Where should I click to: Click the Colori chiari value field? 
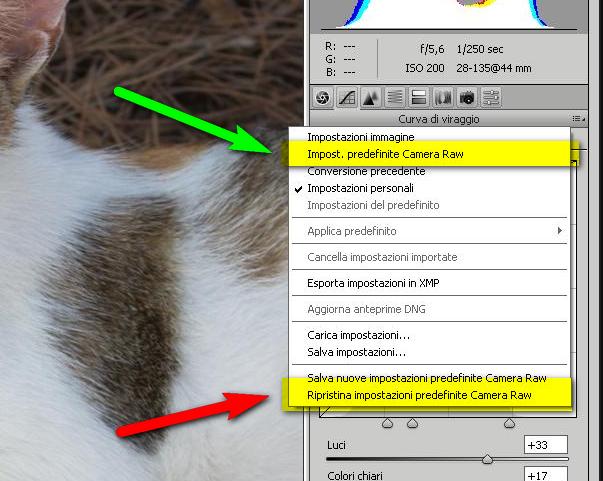point(545,476)
